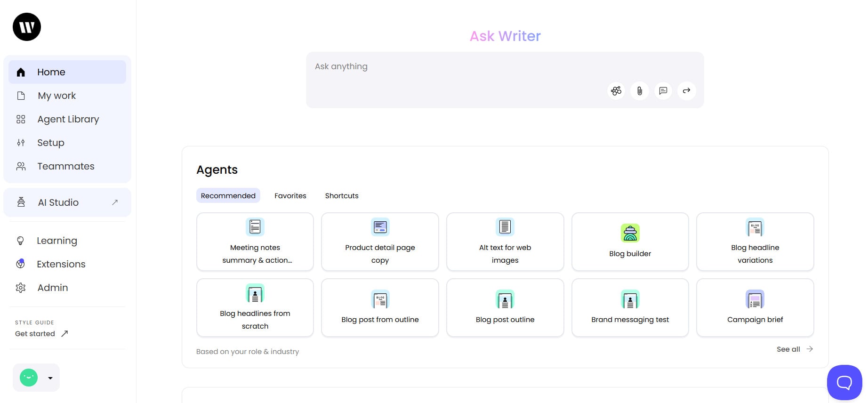Click See all agents link

[788, 349]
